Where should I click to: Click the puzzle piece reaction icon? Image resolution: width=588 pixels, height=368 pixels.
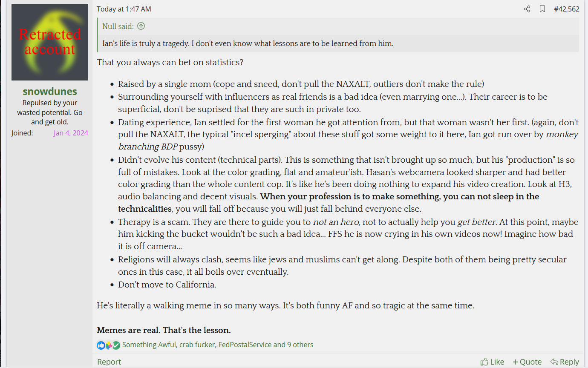pos(109,345)
